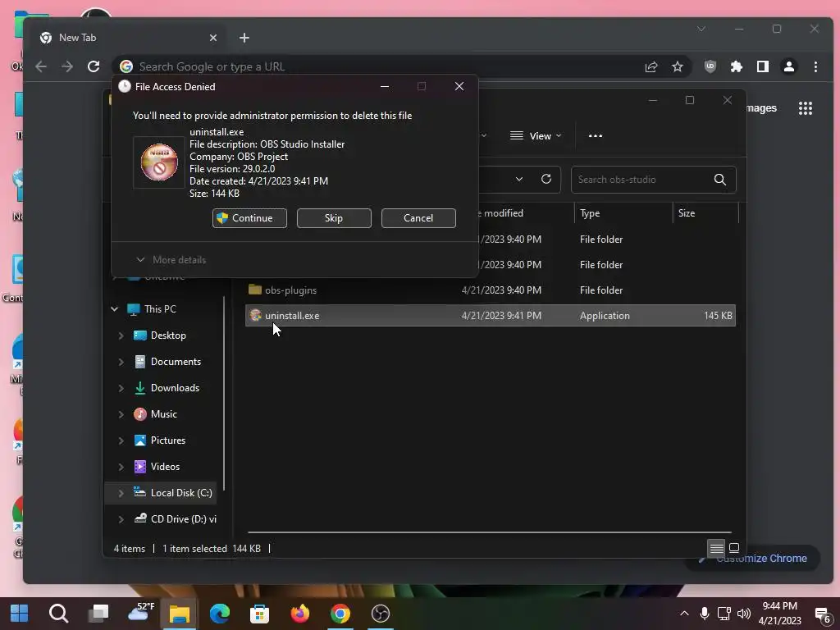Image resolution: width=840 pixels, height=630 pixels.
Task: Expand the Desktop tree node
Action: pyautogui.click(x=121, y=336)
